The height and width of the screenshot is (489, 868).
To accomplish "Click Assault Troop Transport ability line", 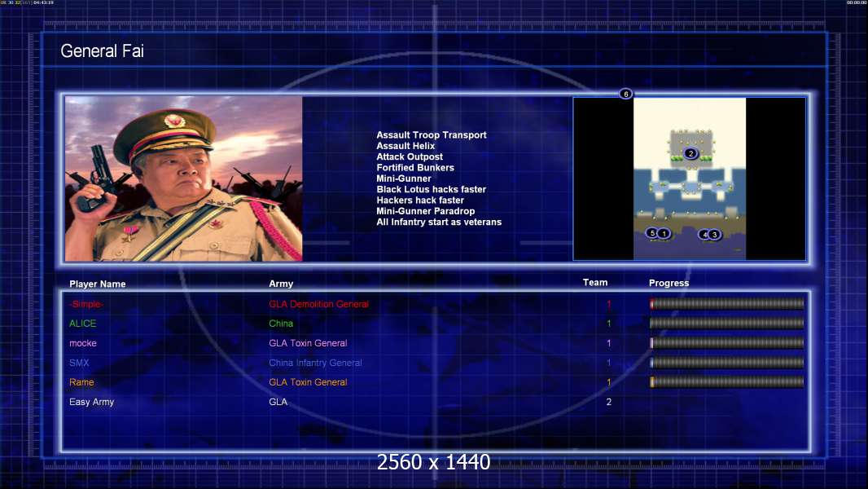I will tap(432, 135).
